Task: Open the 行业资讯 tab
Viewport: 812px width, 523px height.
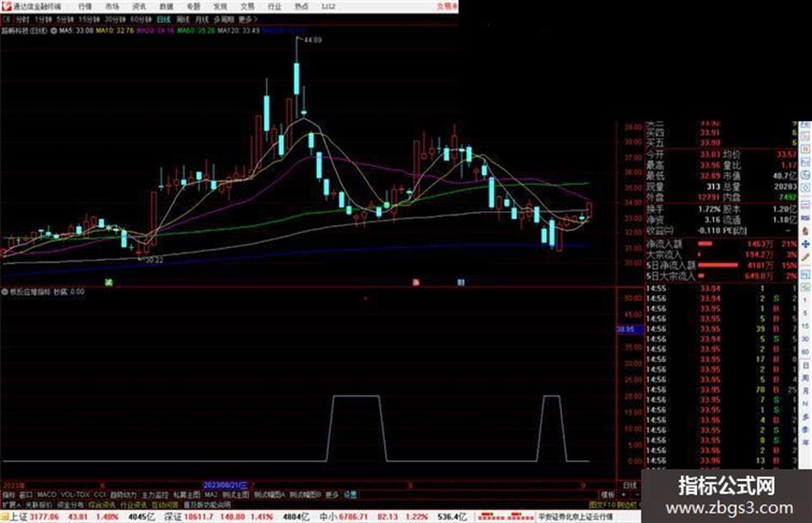Action: tap(133, 504)
